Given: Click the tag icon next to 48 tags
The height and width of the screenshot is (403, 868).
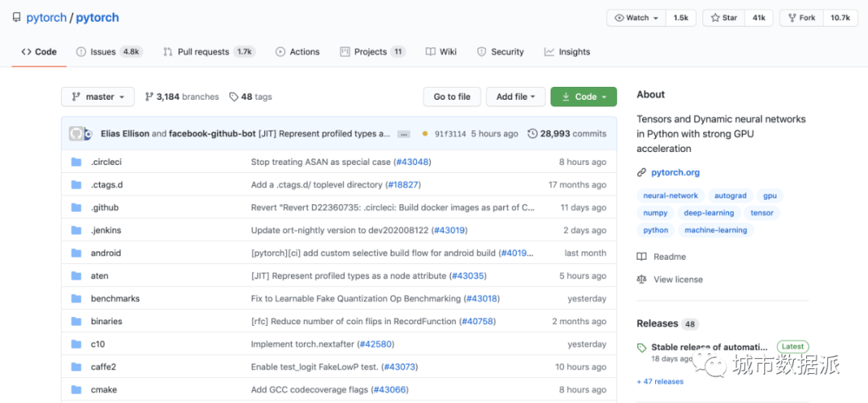Looking at the screenshot, I should (x=234, y=97).
